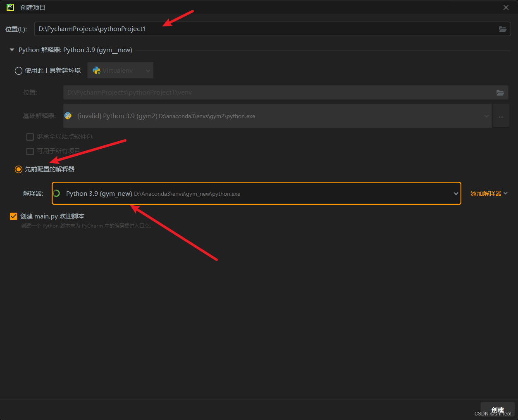This screenshot has width=518, height=420.
Task: Browse for project location folder icon
Action: tap(503, 29)
